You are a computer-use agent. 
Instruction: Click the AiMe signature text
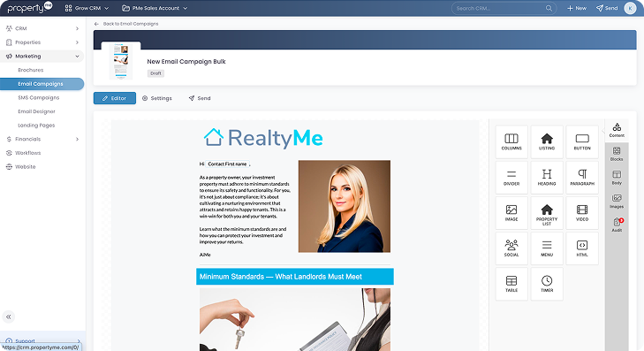click(x=205, y=255)
